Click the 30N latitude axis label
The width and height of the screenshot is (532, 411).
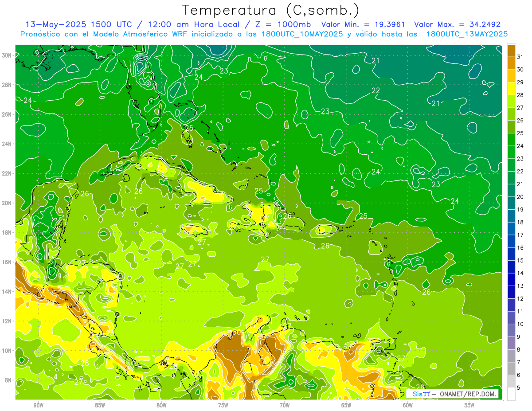pyautogui.click(x=7, y=55)
